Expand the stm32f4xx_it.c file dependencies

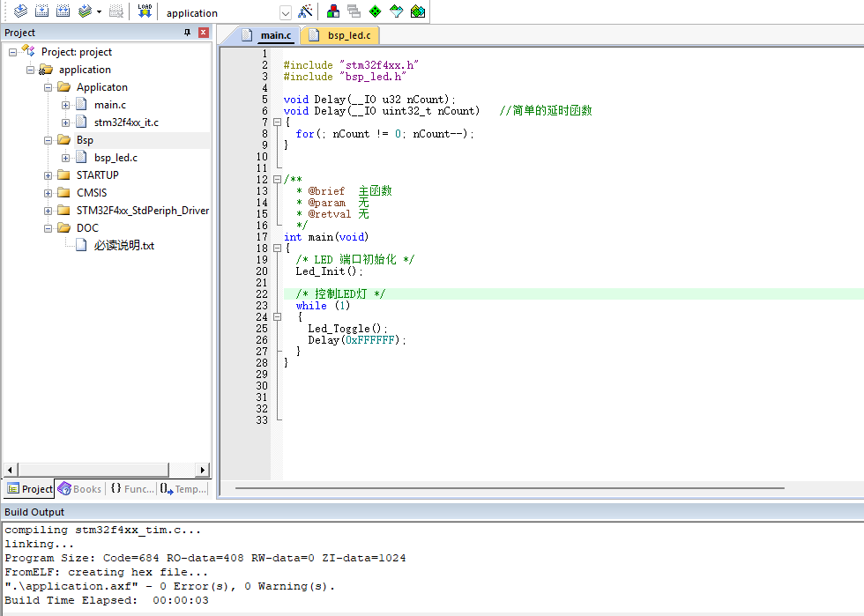click(65, 122)
